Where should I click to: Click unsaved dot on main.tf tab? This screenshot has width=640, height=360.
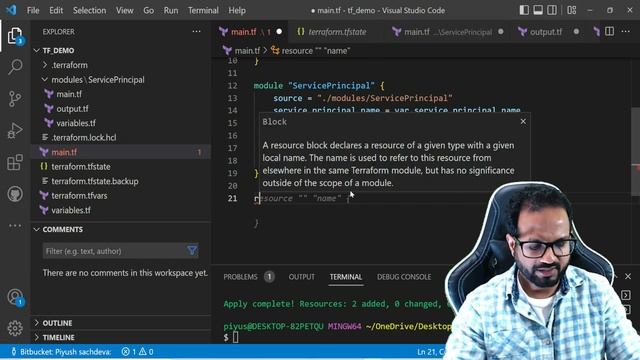click(279, 31)
